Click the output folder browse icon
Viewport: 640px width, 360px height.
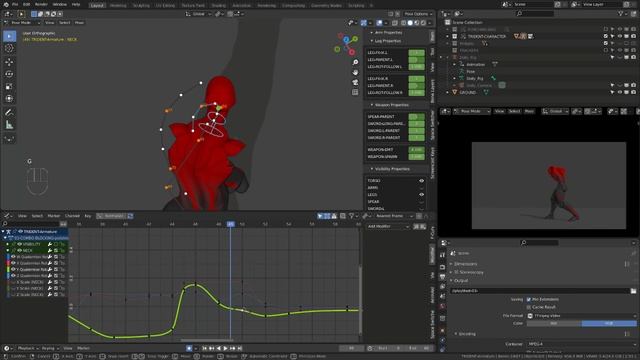pyautogui.click(x=633, y=291)
